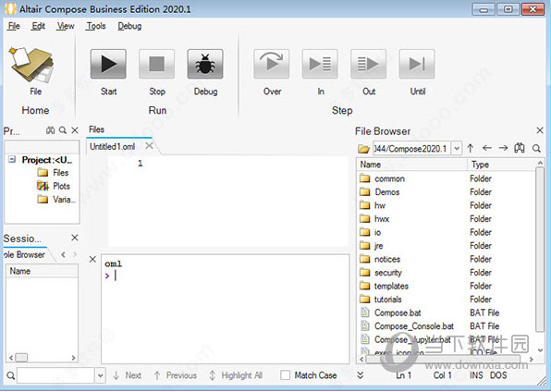
Task: Click binoculars icon in Project panel
Action: [x=51, y=130]
